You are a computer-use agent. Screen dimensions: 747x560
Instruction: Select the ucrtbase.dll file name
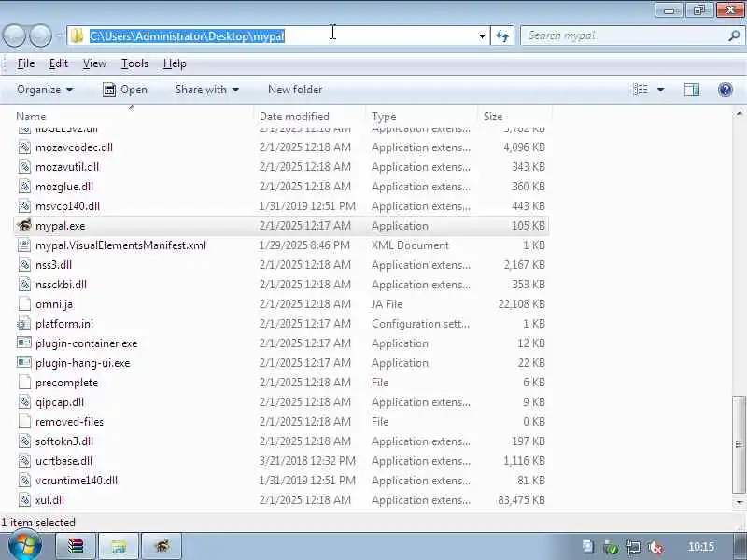point(63,461)
